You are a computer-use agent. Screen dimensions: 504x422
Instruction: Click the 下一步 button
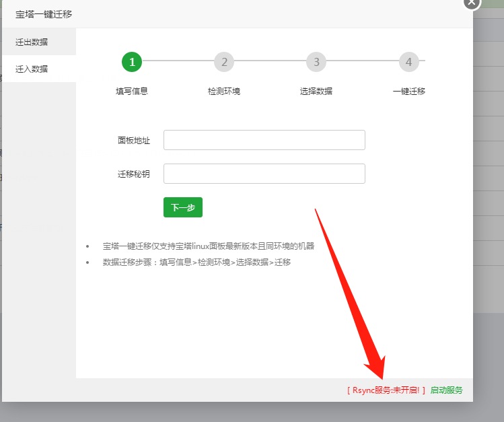click(183, 207)
